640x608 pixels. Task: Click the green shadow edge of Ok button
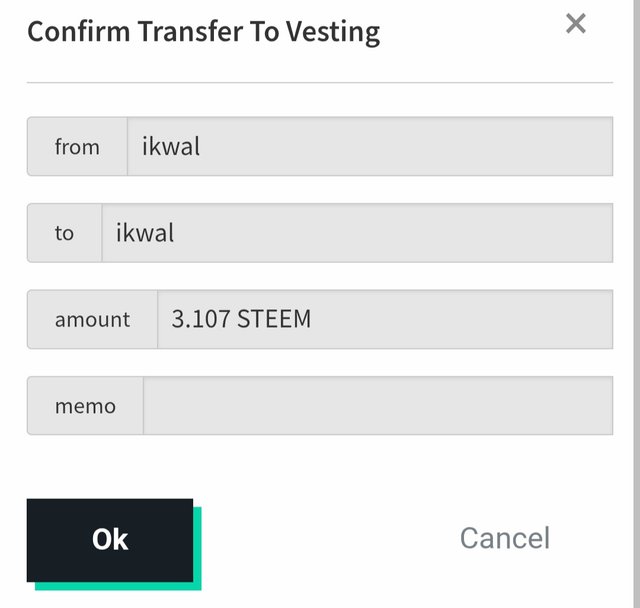(197, 550)
